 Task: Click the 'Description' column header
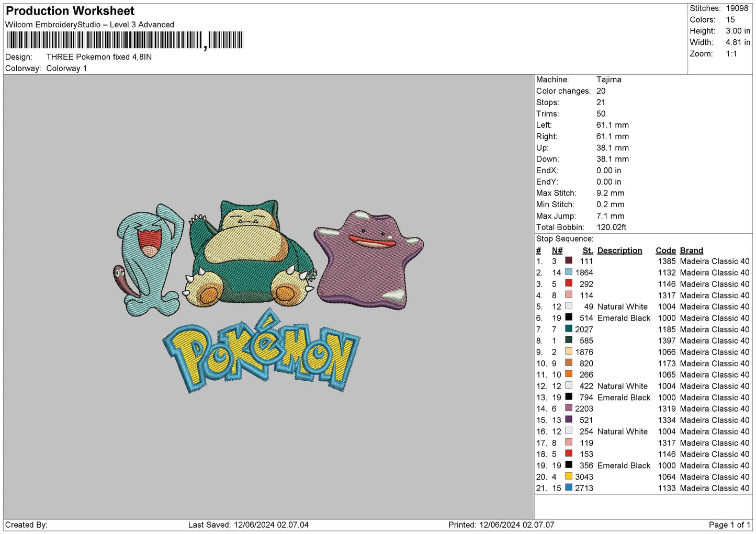coord(619,251)
